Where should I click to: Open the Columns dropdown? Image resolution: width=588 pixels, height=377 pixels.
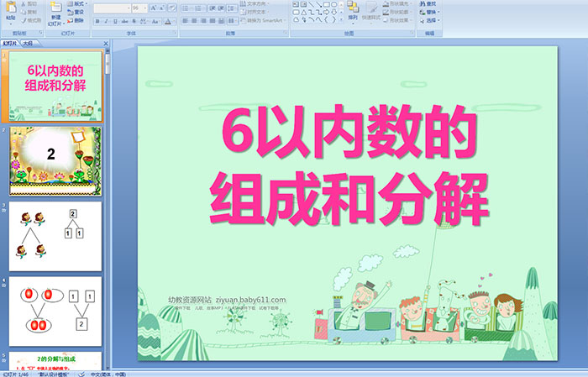coord(233,21)
